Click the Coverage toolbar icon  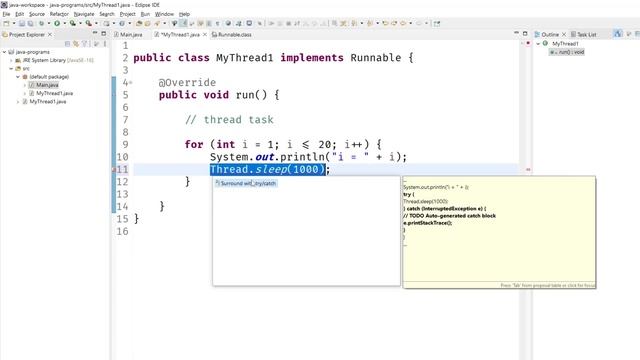click(x=73, y=23)
